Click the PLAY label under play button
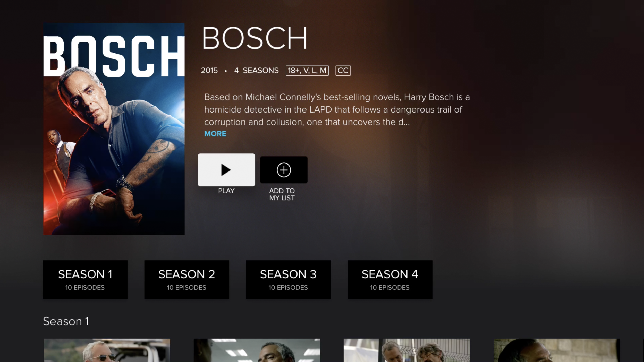 pyautogui.click(x=226, y=191)
